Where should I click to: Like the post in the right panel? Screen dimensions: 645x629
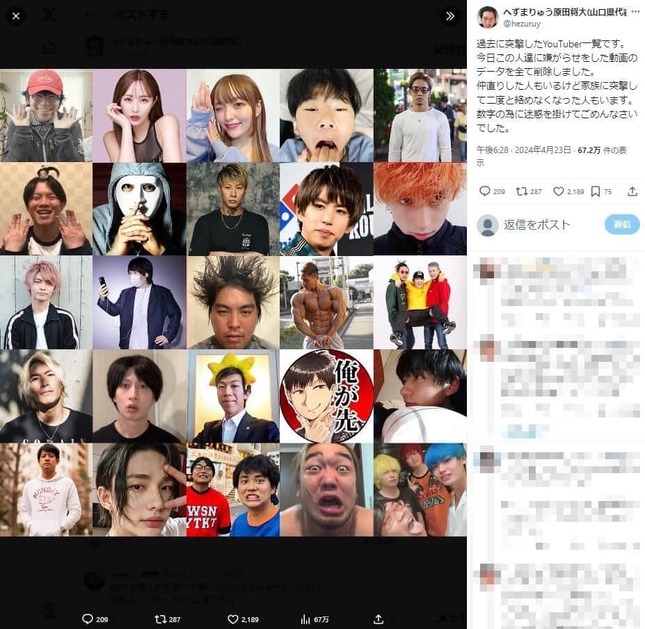558,191
